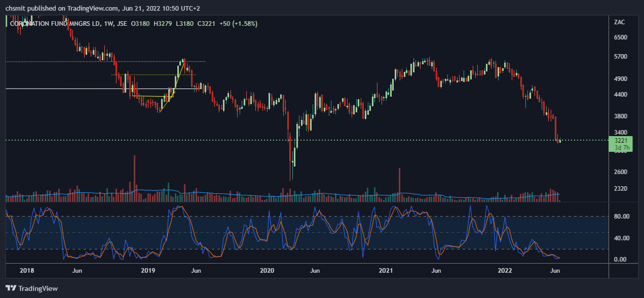Screen dimensions: 644x298
Task: Click the 2021 label on the time axis
Action: click(386, 271)
